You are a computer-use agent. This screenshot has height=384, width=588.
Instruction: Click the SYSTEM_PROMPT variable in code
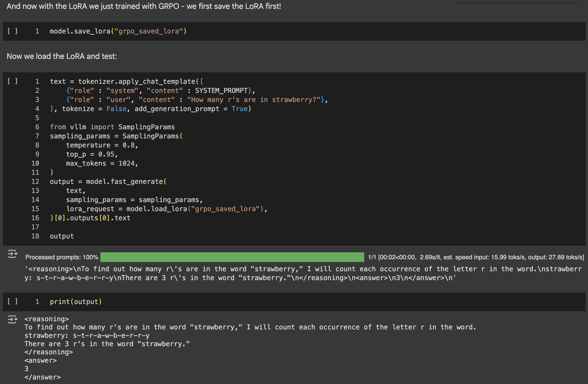221,90
